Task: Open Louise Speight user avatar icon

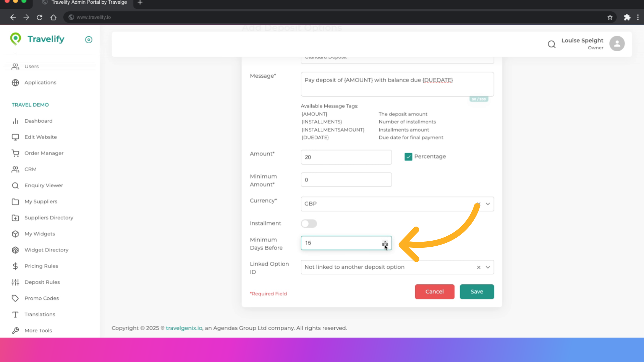Action: [x=617, y=44]
